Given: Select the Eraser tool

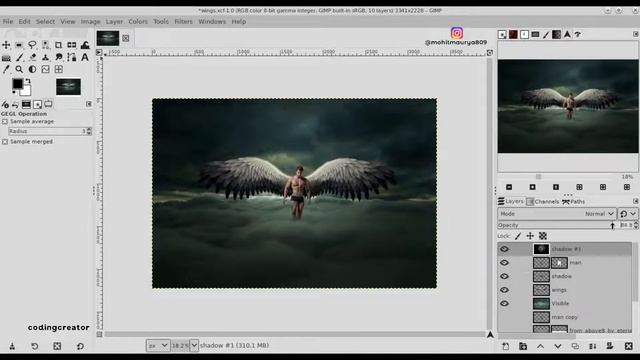Looking at the screenshot, I should point(32,58).
